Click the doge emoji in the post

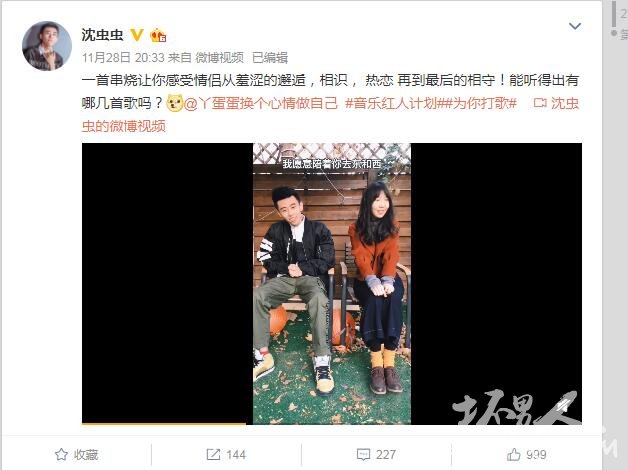[x=175, y=103]
